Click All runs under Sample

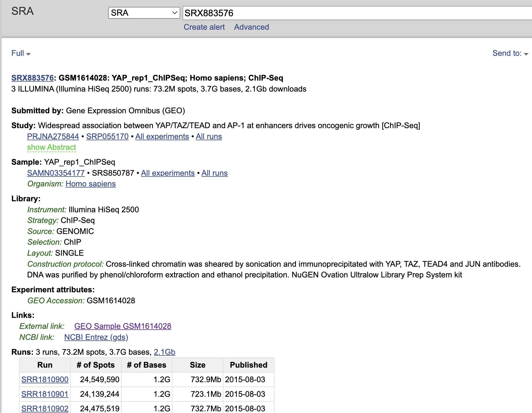click(x=215, y=173)
